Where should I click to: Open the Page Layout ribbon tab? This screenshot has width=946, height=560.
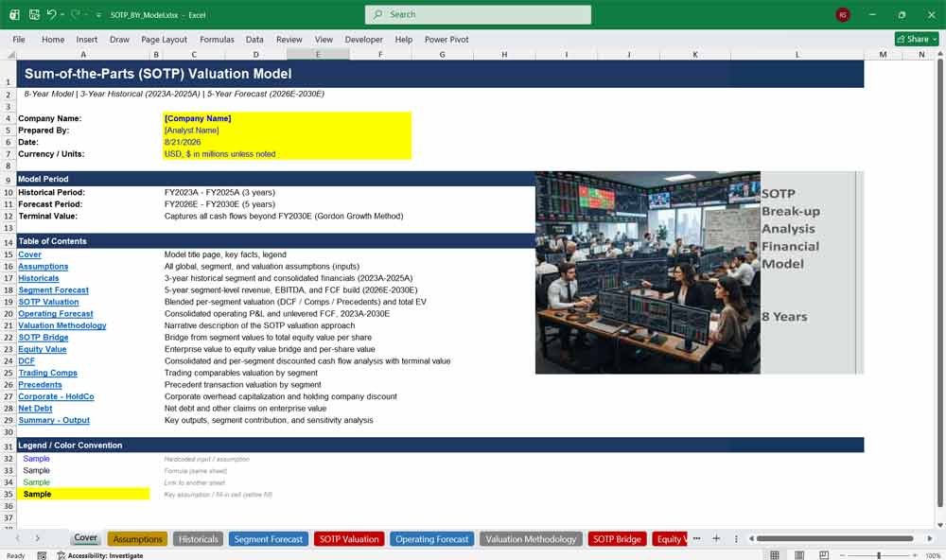click(164, 39)
